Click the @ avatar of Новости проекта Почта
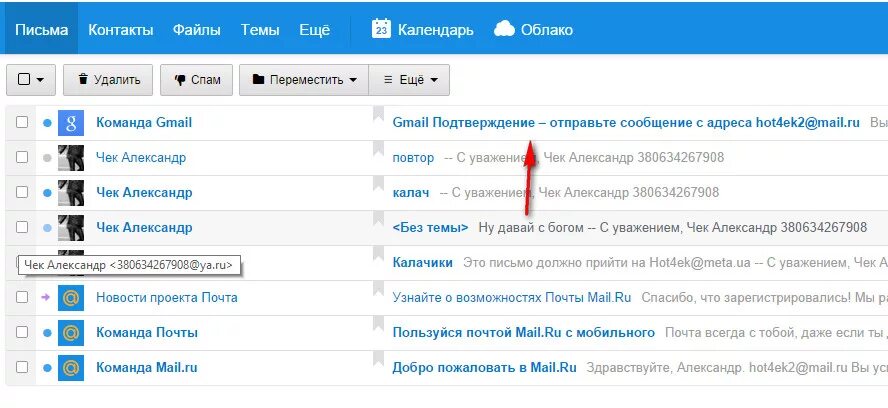 tap(71, 298)
